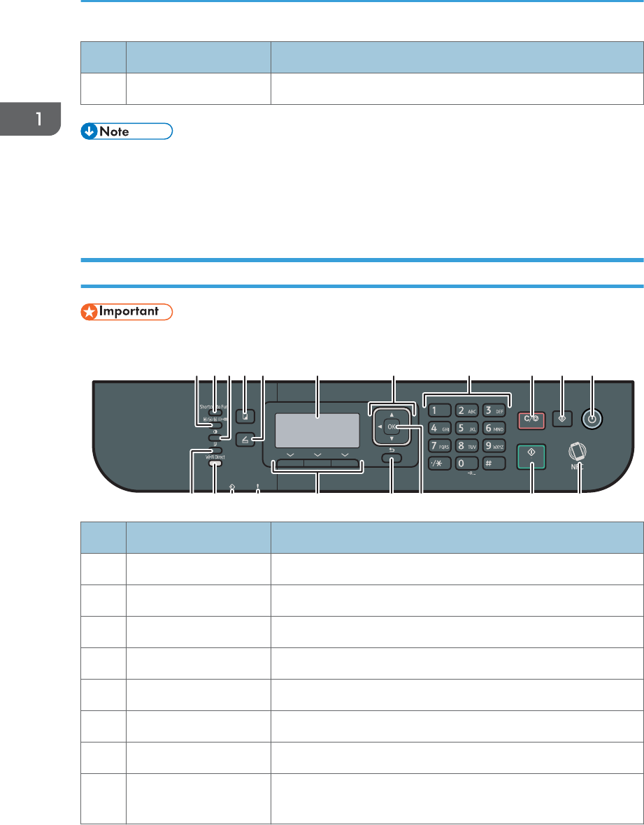This screenshot has width=644, height=825.
Task: Click the User Tools diamond key
Action: 562,419
